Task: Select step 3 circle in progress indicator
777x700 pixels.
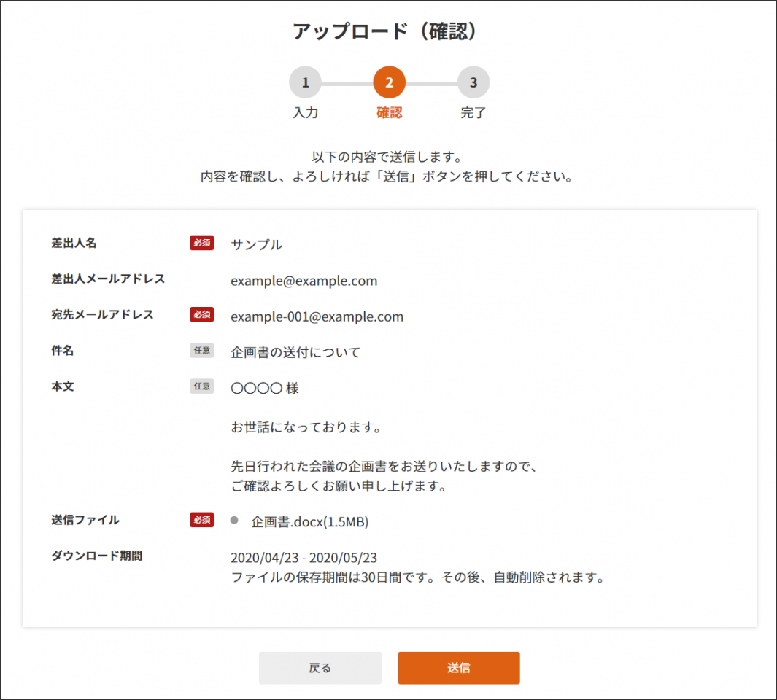Action: pyautogui.click(x=473, y=83)
